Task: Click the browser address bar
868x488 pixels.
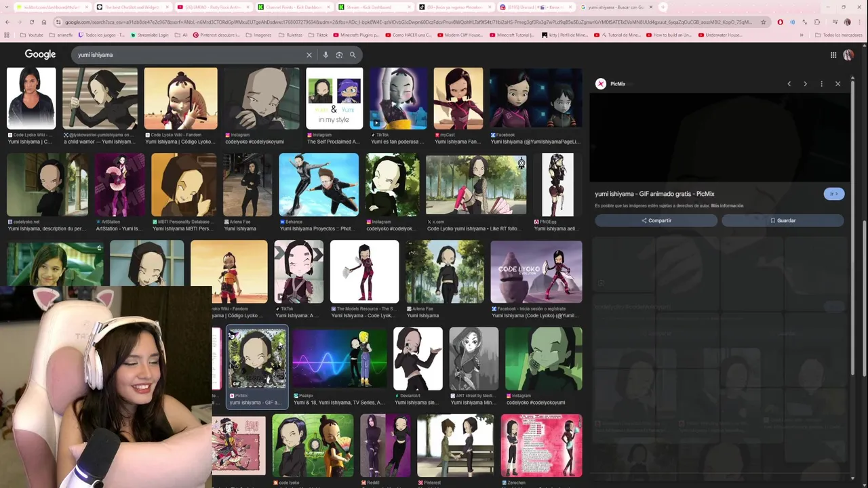Action: click(407, 22)
